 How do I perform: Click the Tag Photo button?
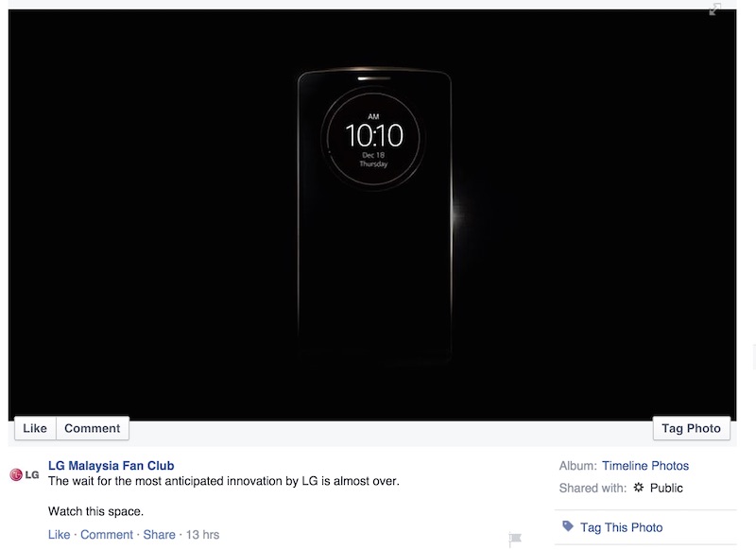click(x=692, y=428)
